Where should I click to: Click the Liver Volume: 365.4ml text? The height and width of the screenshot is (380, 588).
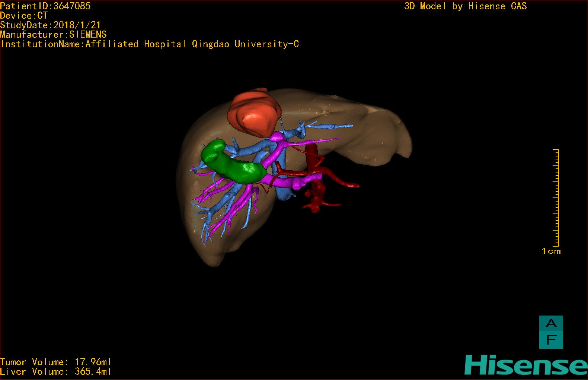56,371
